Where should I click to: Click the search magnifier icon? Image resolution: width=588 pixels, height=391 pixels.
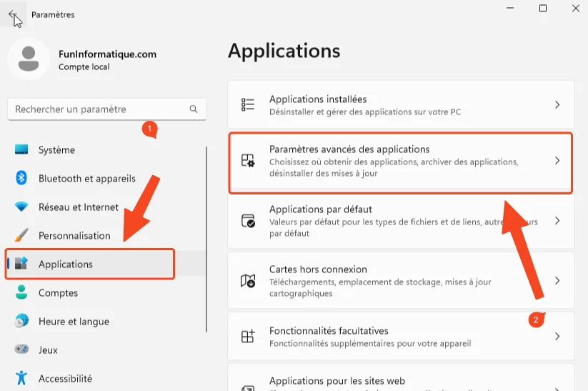194,109
